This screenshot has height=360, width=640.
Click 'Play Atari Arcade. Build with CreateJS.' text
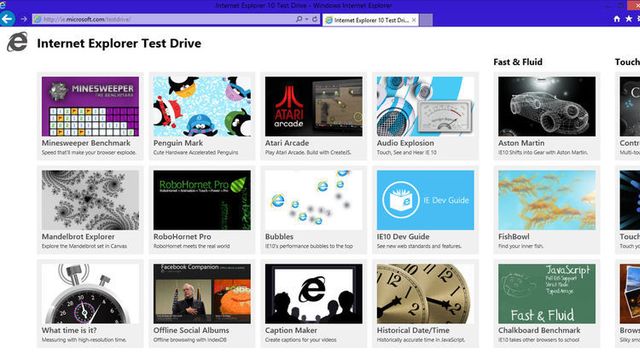308,152
